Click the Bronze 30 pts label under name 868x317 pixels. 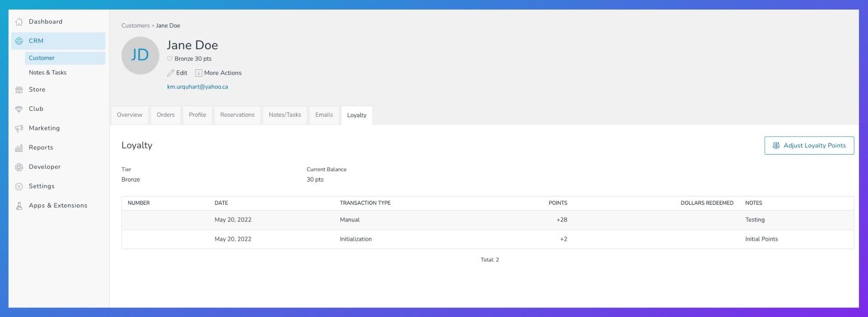(193, 59)
